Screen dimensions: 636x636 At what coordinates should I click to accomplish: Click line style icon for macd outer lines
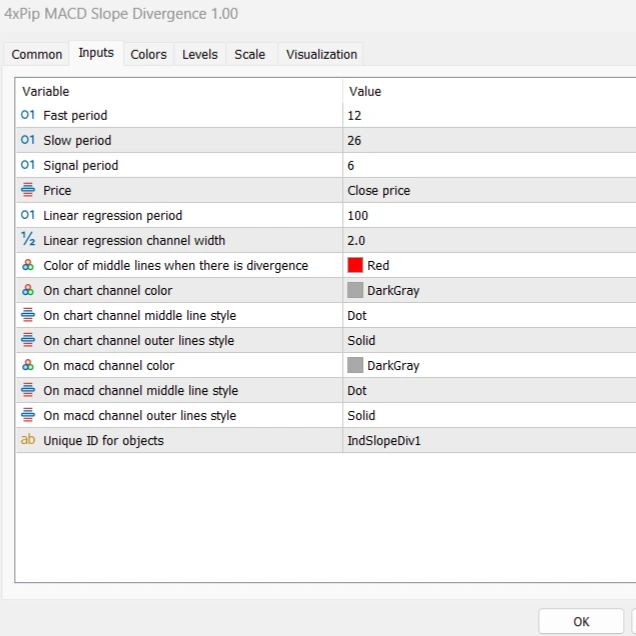pyautogui.click(x=28, y=415)
